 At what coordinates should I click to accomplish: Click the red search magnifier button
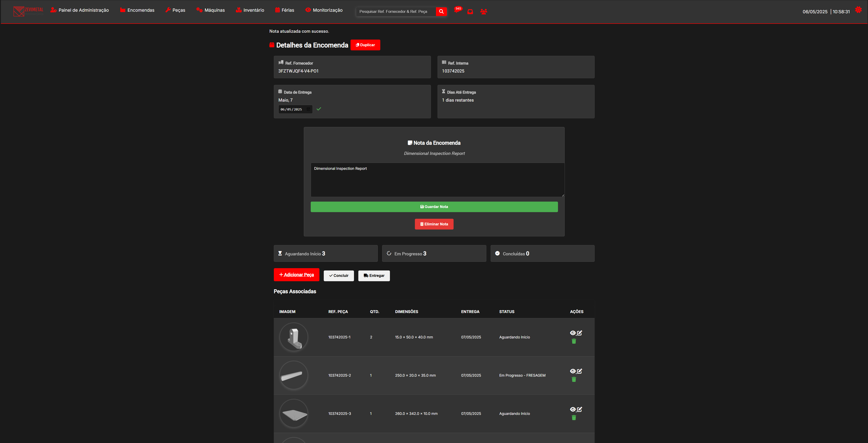441,11
